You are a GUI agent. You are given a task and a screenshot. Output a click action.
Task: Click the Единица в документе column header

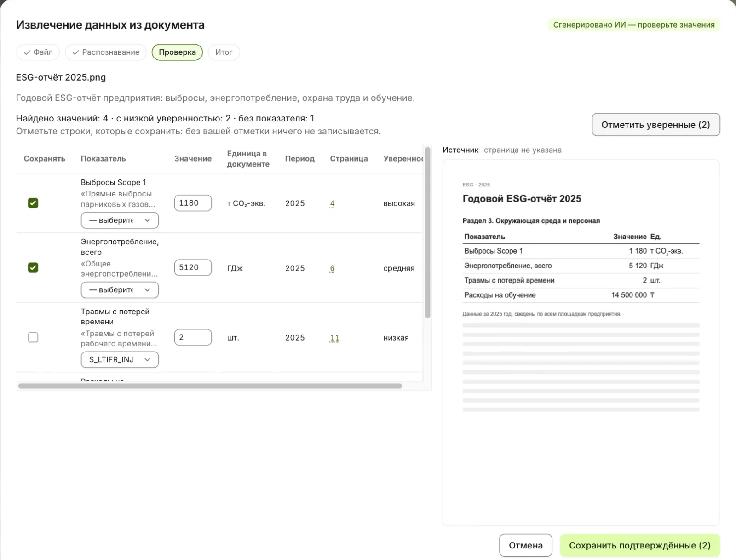pos(248,159)
